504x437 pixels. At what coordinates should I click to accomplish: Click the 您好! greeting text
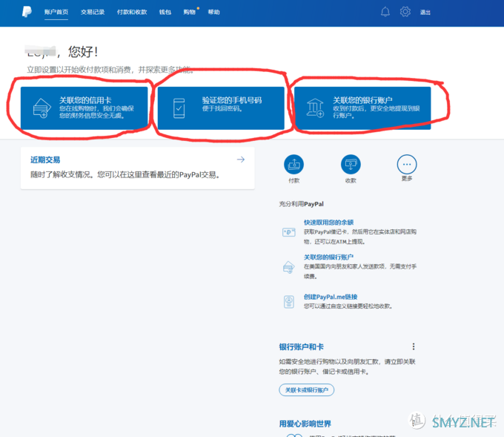83,52
